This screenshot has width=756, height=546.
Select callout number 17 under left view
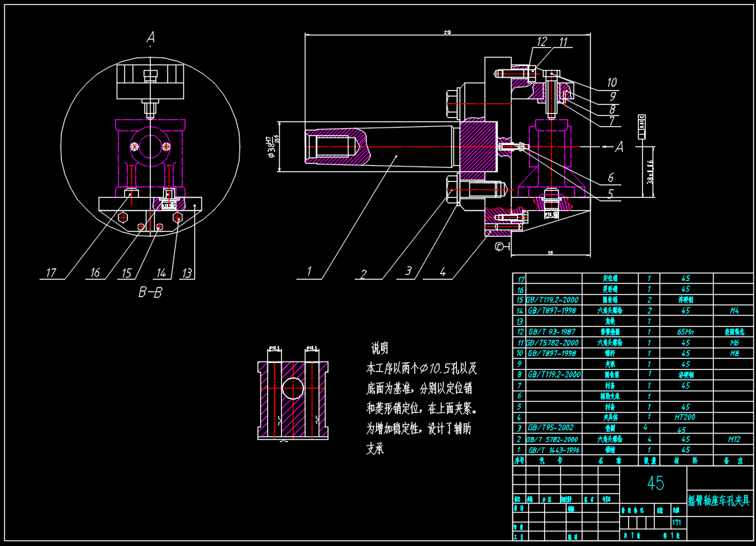pos(51,273)
